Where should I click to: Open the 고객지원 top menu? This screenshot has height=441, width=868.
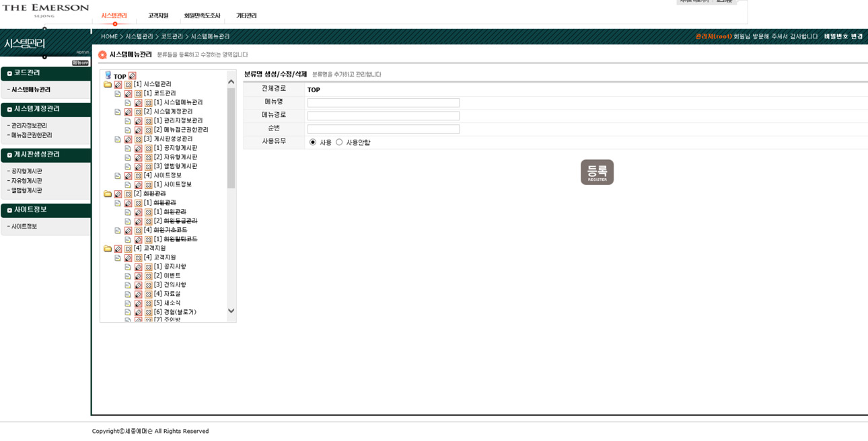pos(158,15)
